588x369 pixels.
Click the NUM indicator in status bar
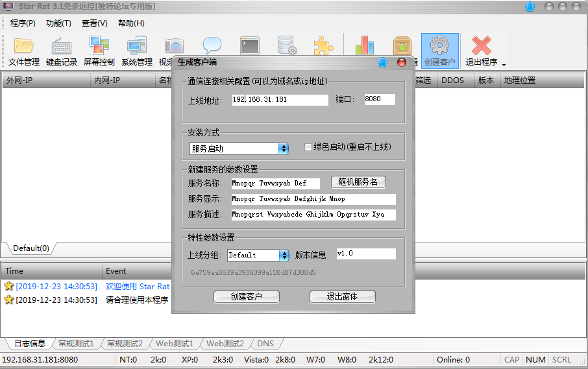click(535, 360)
